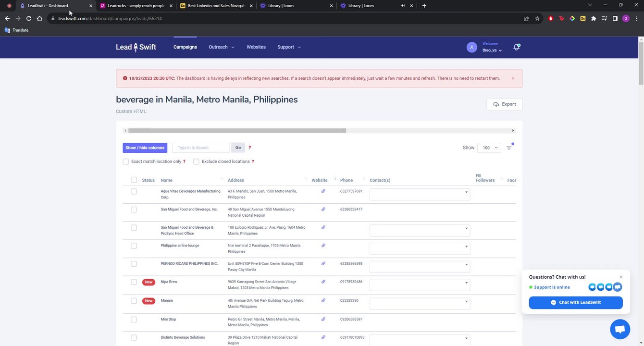Go to browser home page
Screen dimensions: 644x346
pyautogui.click(x=39, y=18)
